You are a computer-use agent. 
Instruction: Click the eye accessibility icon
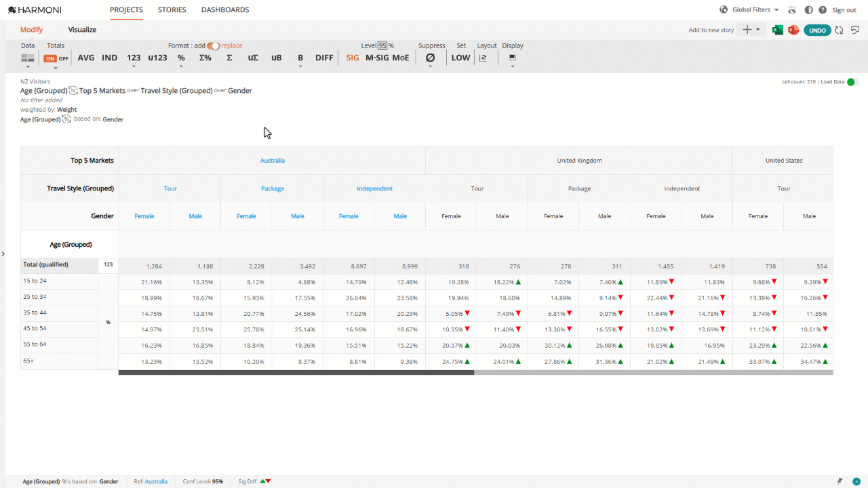click(792, 10)
